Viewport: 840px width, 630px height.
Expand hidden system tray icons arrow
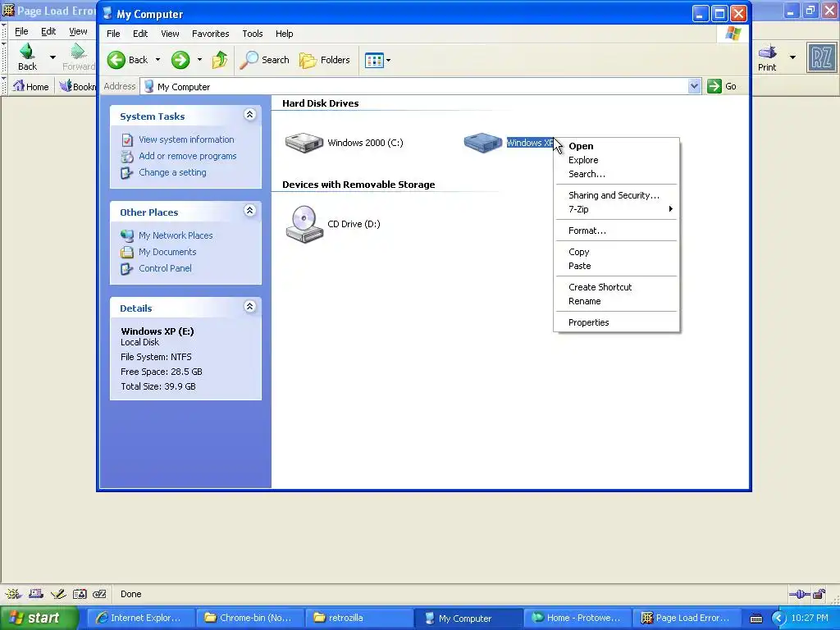[778, 619]
